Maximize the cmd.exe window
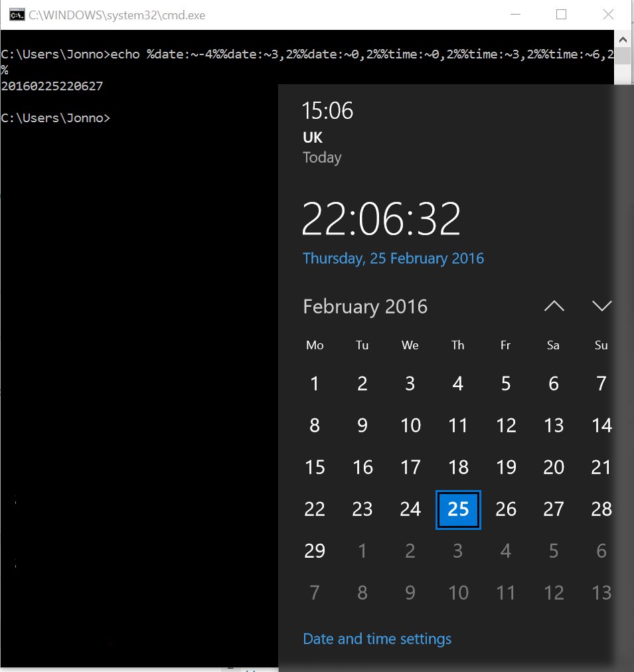 click(x=561, y=15)
